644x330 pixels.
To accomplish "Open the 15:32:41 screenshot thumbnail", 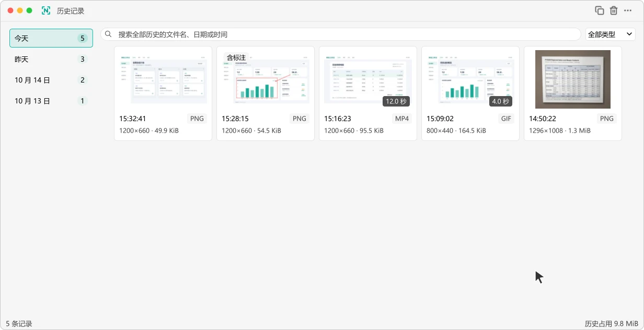I will tap(163, 79).
